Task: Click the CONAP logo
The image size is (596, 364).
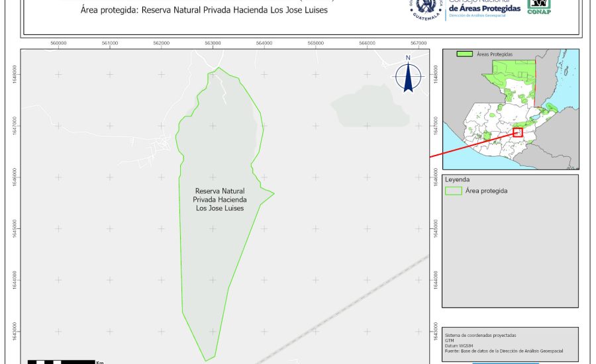Action: (x=539, y=6)
